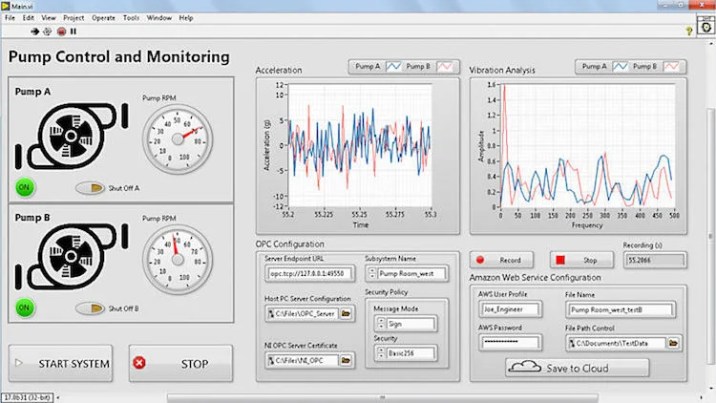Click stepper arrows on Message Mode ring

click(381, 324)
